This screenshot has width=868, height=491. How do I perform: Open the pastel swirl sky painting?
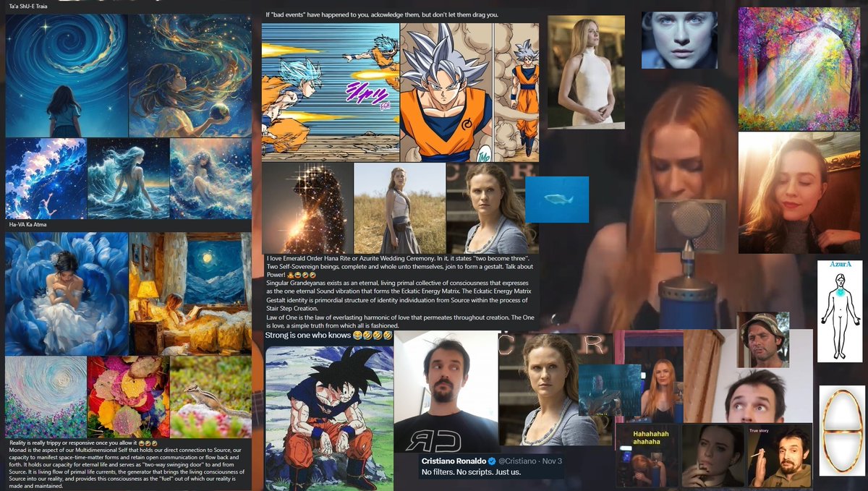click(46, 397)
